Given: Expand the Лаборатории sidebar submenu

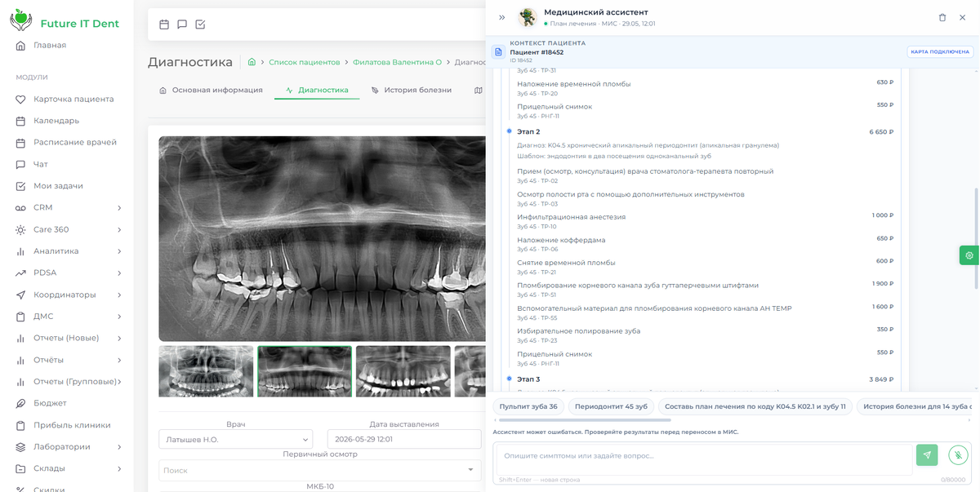Looking at the screenshot, I should (x=67, y=446).
